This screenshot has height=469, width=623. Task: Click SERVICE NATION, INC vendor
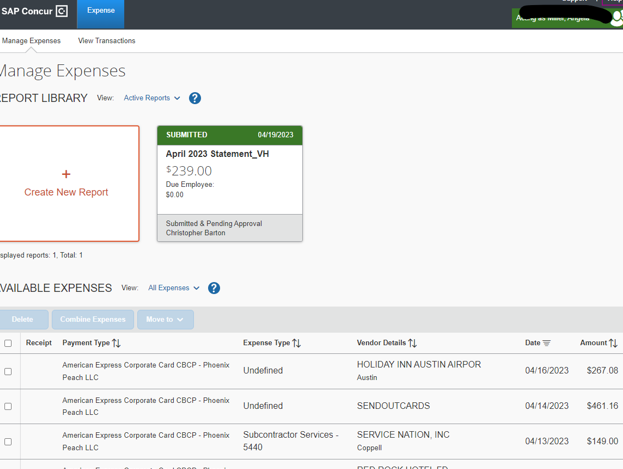coord(403,435)
